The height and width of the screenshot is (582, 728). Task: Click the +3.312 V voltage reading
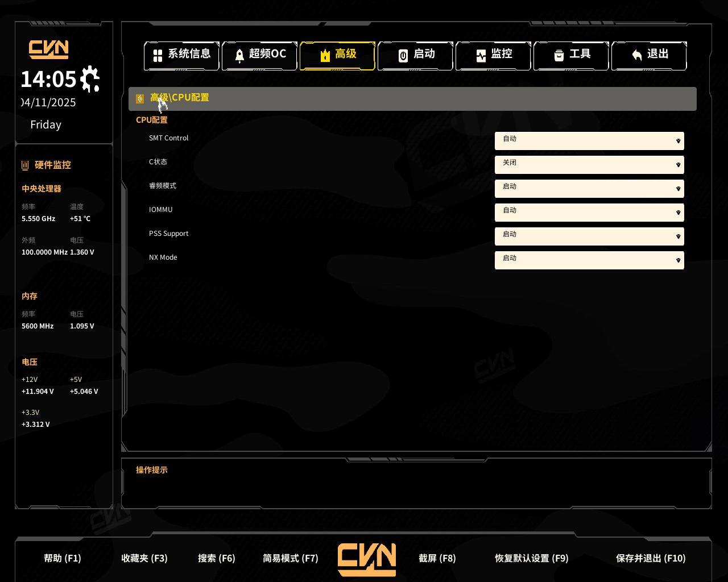point(36,425)
